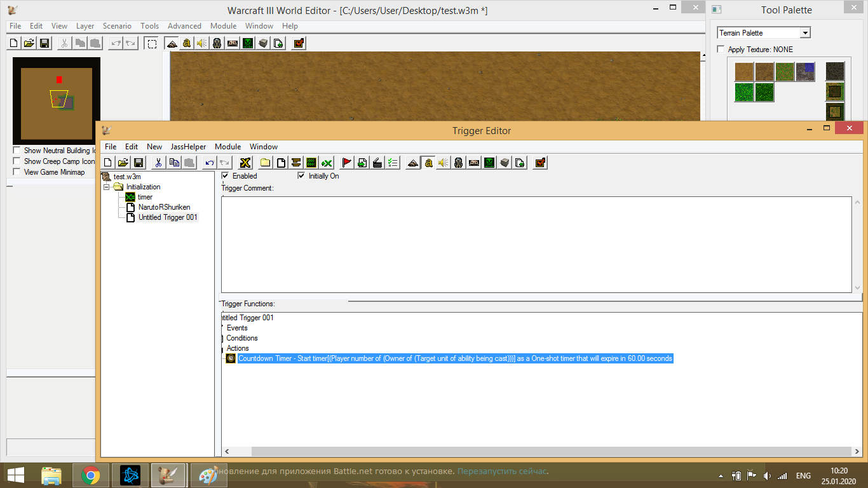
Task: Open Google Chrome from the taskbar
Action: (x=90, y=475)
